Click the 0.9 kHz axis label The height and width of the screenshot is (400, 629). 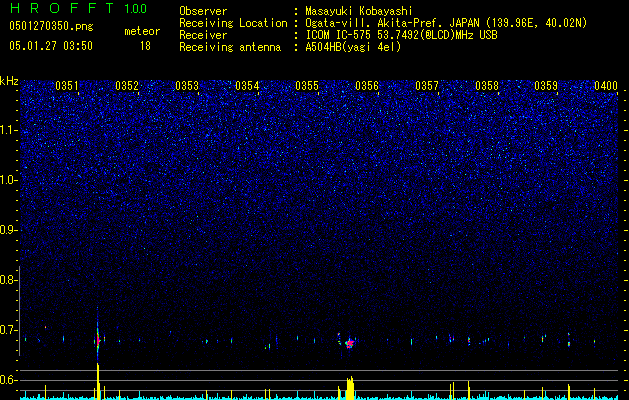pyautogui.click(x=8, y=230)
